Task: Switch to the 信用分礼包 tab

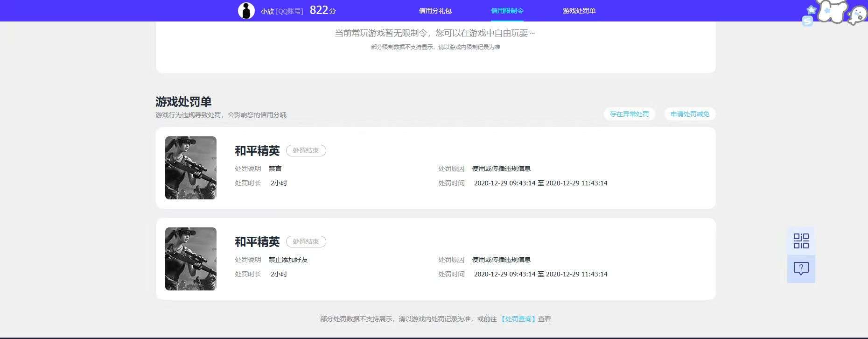Action: click(x=435, y=11)
